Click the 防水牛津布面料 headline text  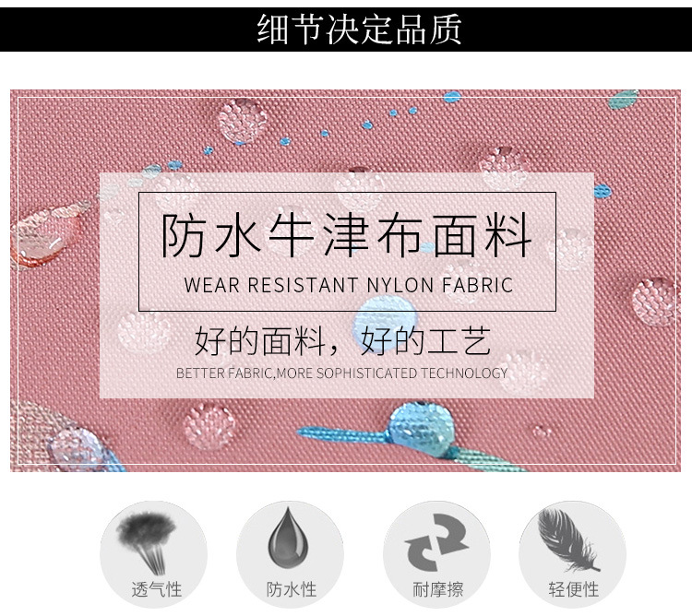346,235
